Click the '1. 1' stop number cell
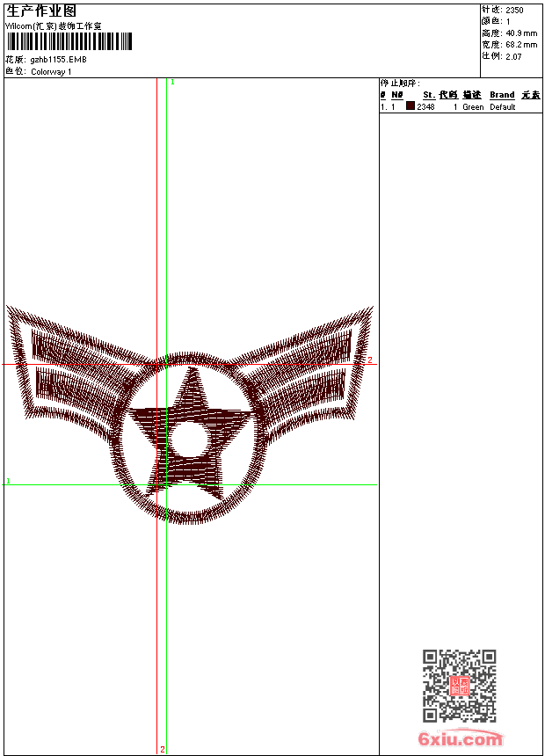This screenshot has width=545, height=756. pyautogui.click(x=388, y=107)
